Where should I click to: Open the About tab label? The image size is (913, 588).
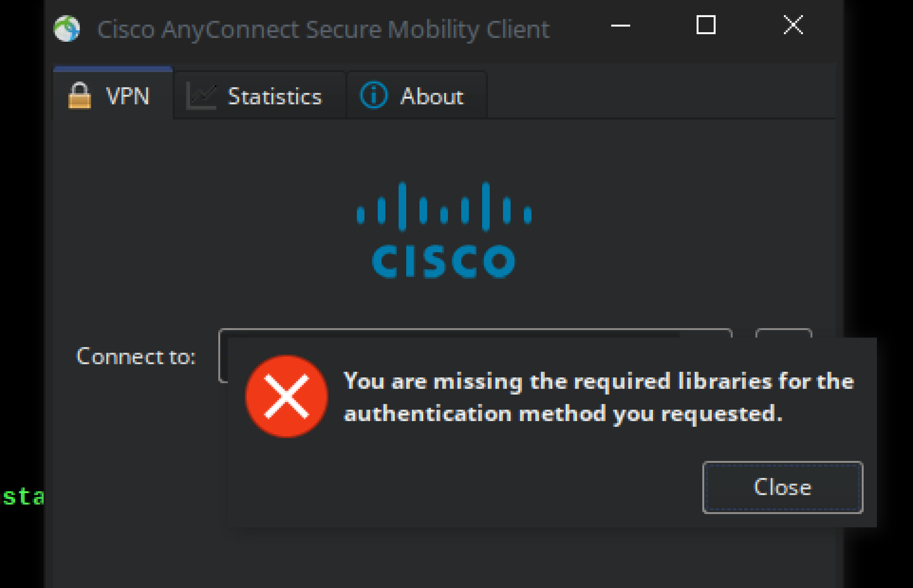click(432, 96)
